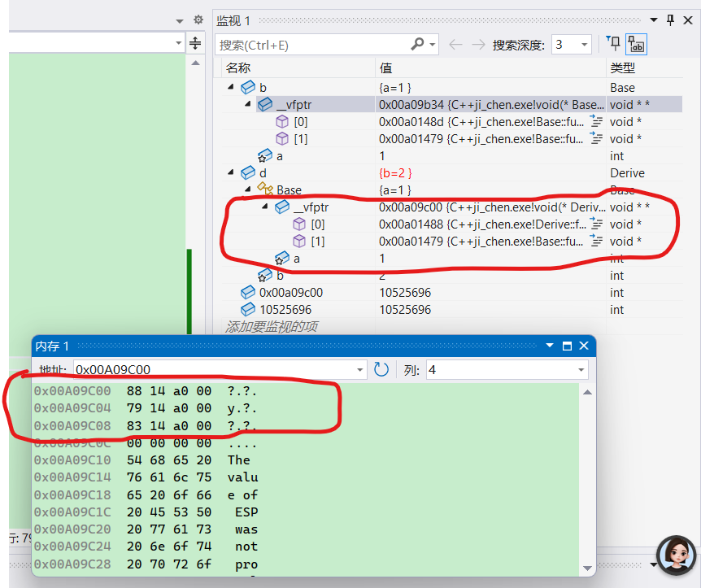The height and width of the screenshot is (588, 701).
Task: Select the 0x00a09c00 watch entry icon
Action: point(248,292)
